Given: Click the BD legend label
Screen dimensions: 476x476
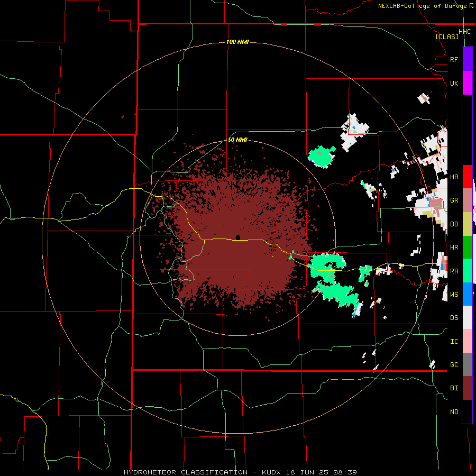Looking at the screenshot, I should [454, 224].
